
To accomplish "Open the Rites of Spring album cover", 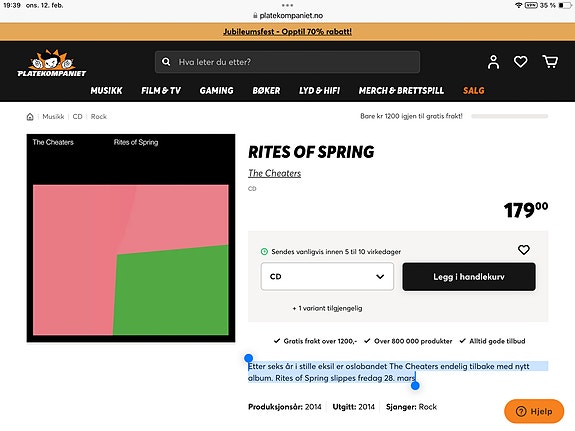I will click(x=131, y=238).
